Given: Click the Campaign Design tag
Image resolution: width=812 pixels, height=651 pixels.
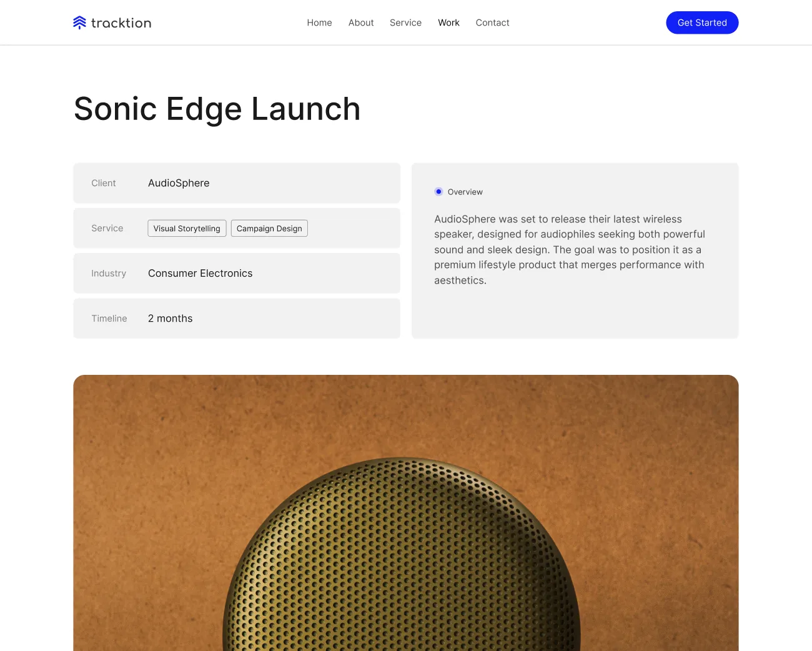Looking at the screenshot, I should [269, 229].
